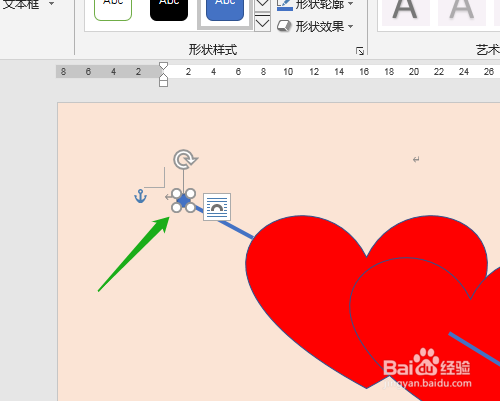
Task: Open the 形状轮廓 shape outline dropdown
Action: 350,4
